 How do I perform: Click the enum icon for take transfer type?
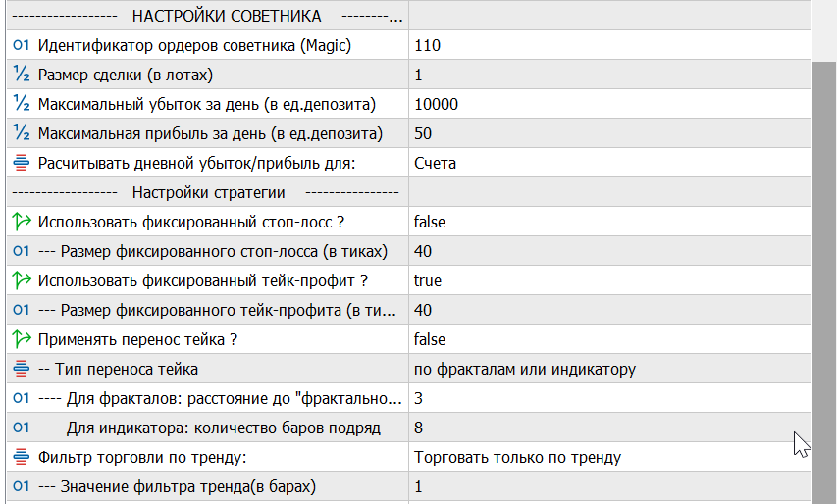(22, 369)
